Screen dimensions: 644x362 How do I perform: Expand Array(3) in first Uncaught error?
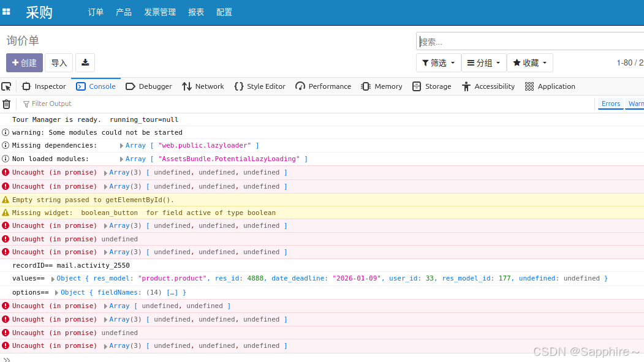(105, 173)
